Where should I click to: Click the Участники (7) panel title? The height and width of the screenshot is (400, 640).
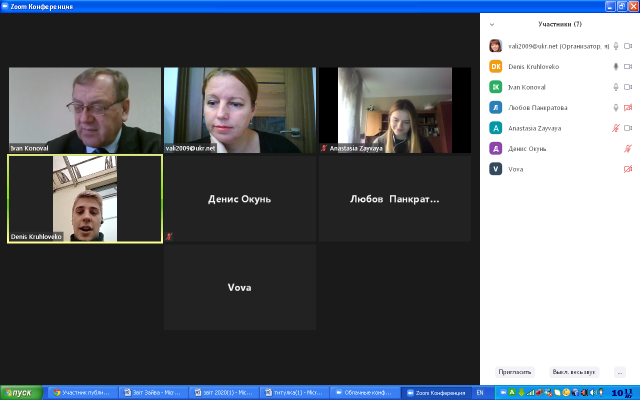coord(560,24)
